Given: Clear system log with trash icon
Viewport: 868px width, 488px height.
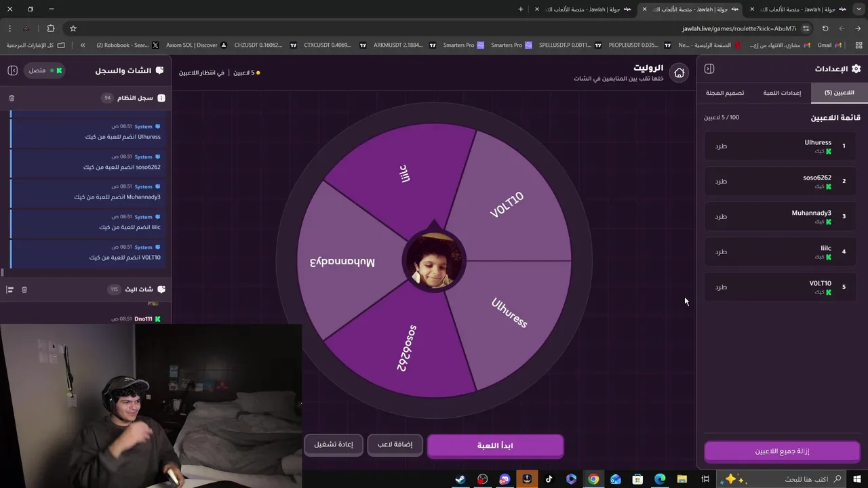Looking at the screenshot, I should coord(12,98).
